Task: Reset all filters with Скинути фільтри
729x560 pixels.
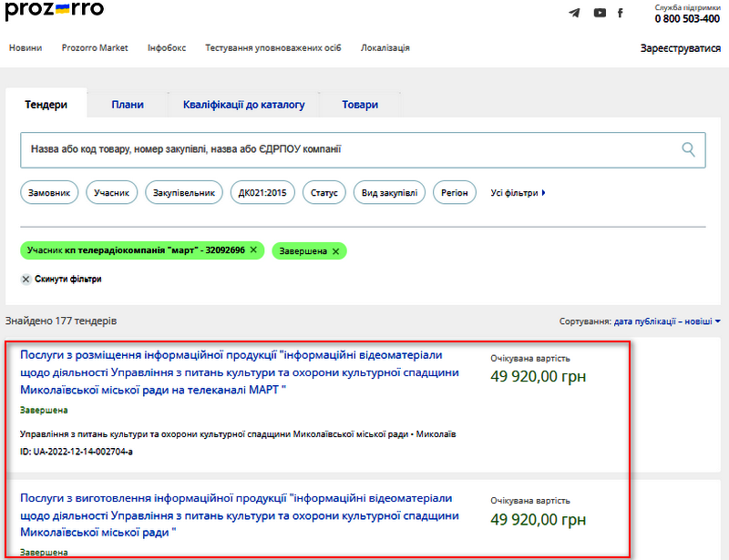Action: pos(60,279)
